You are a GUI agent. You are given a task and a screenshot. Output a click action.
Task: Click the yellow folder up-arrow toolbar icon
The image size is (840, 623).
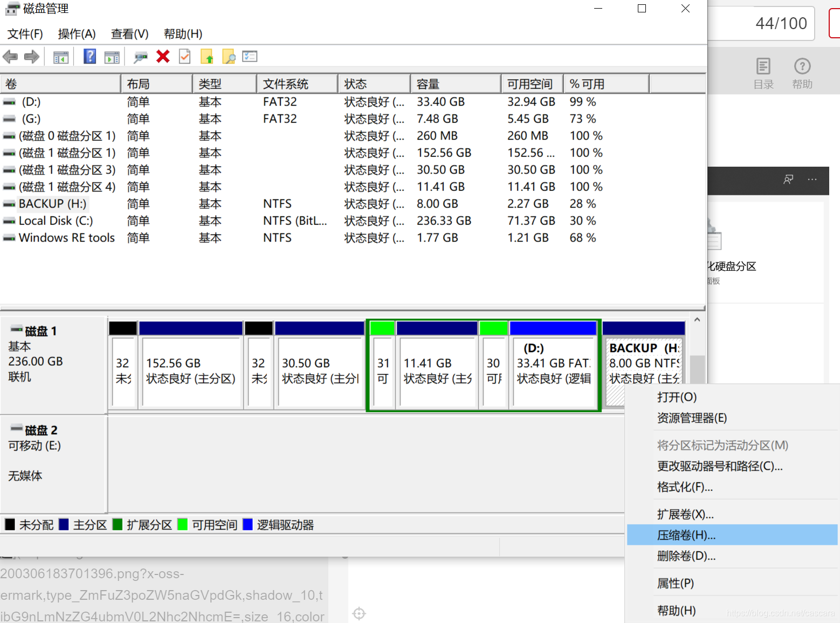[207, 56]
